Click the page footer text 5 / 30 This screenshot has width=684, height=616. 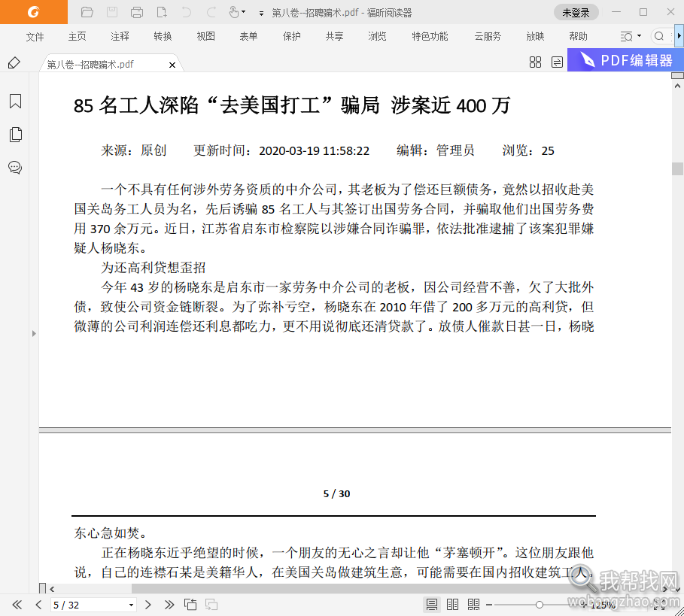337,493
